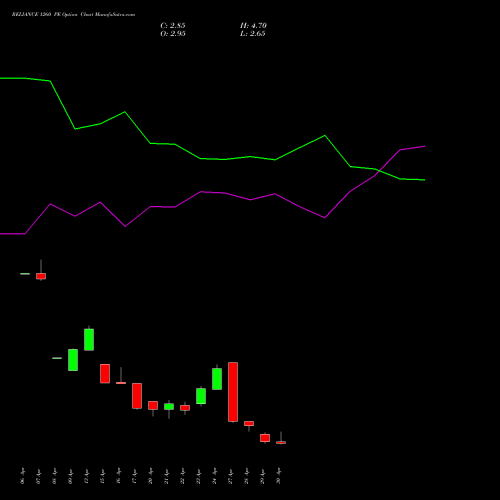Click the "21 Apr" date axis label

[x=166, y=476]
